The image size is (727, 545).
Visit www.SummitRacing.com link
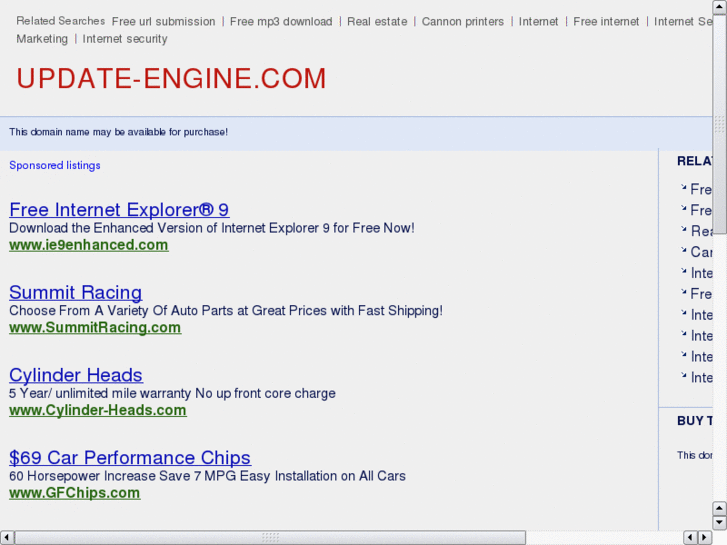pos(95,327)
